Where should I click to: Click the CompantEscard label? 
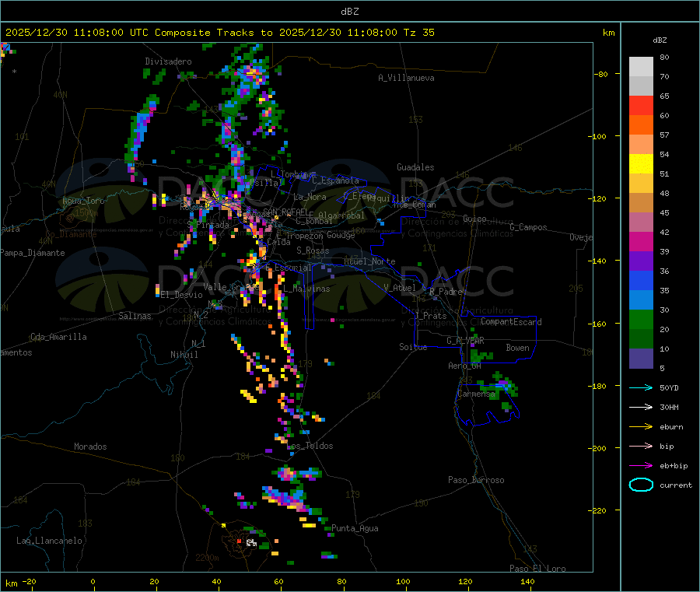point(511,321)
